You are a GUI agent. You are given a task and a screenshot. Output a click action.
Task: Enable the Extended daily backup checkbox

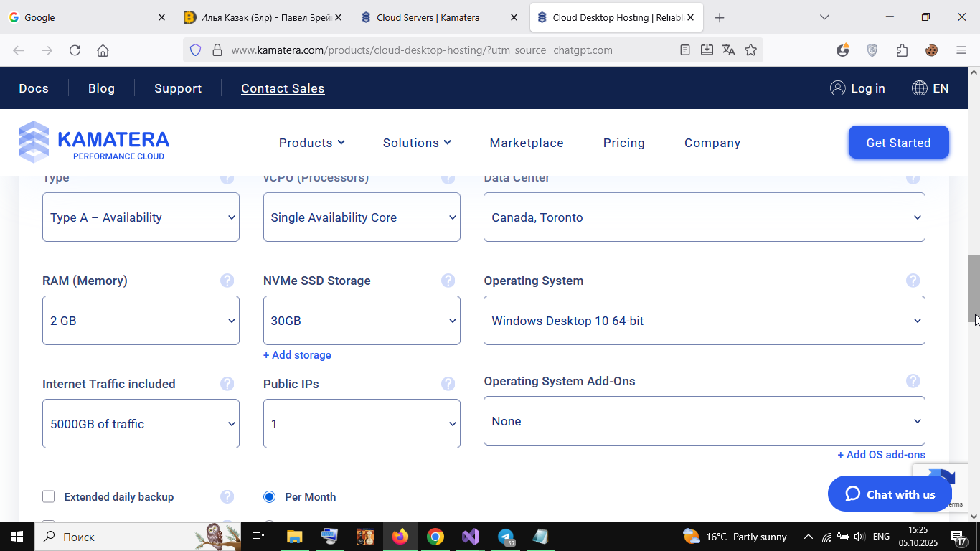point(49,496)
